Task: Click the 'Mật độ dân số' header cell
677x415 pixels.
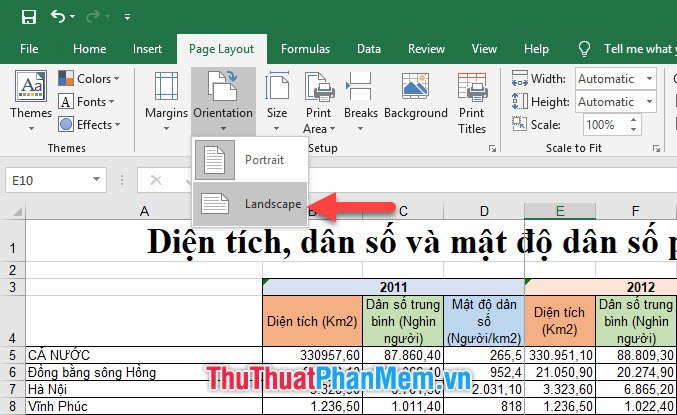Action: point(484,321)
